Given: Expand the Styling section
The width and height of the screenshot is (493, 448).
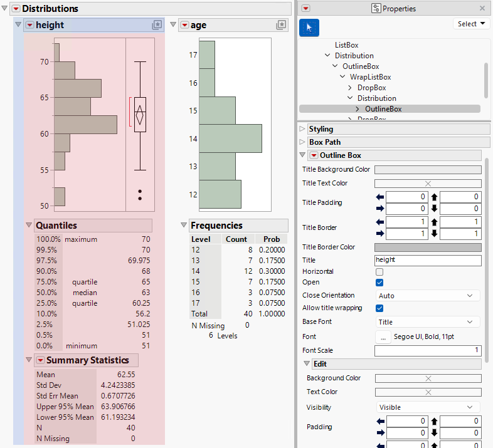Looking at the screenshot, I should click(302, 129).
